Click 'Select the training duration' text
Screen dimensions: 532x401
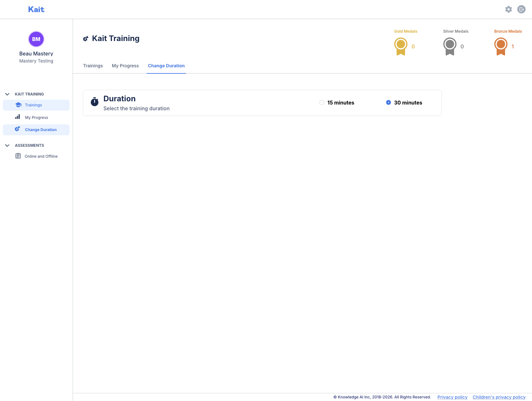coord(137,109)
